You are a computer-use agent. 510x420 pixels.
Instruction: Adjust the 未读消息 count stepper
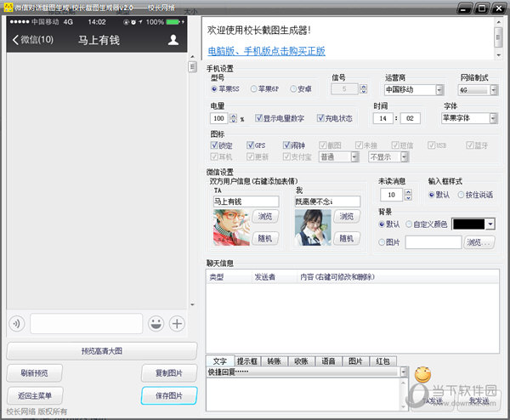pos(408,195)
